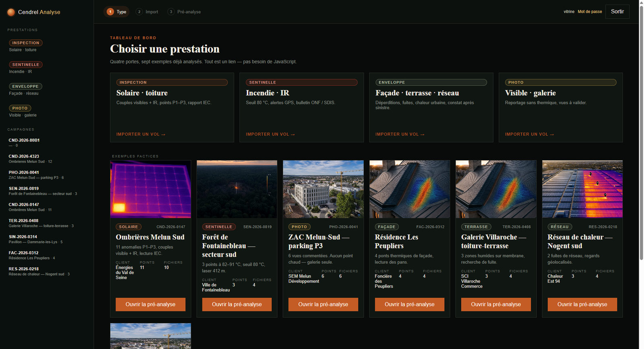
Task: Click the FAÇADE badge on Peupliers card
Action: [x=386, y=227]
